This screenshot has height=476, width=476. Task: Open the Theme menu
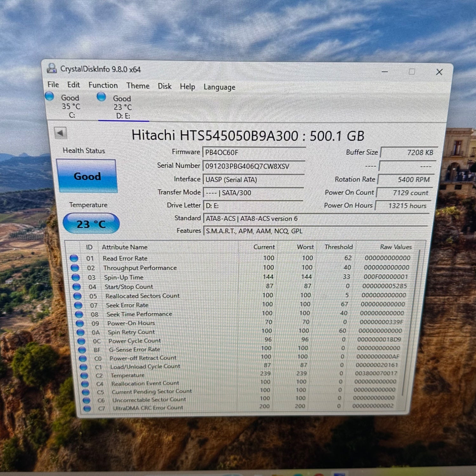(x=138, y=86)
